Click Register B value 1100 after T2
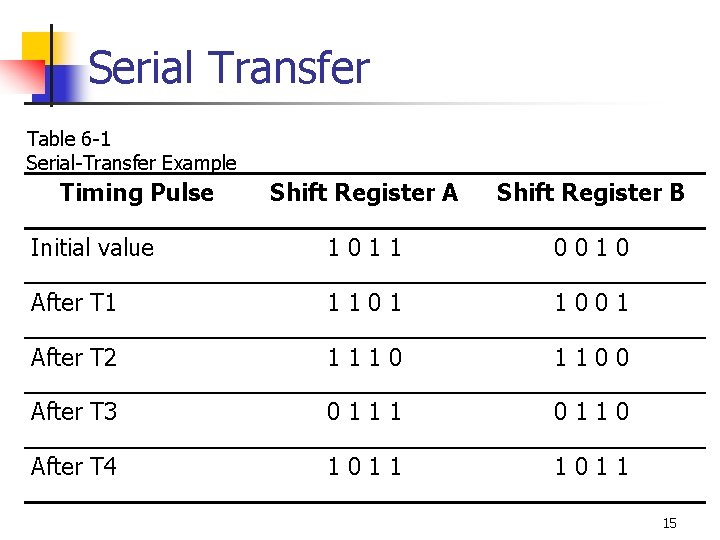 pyautogui.click(x=591, y=358)
